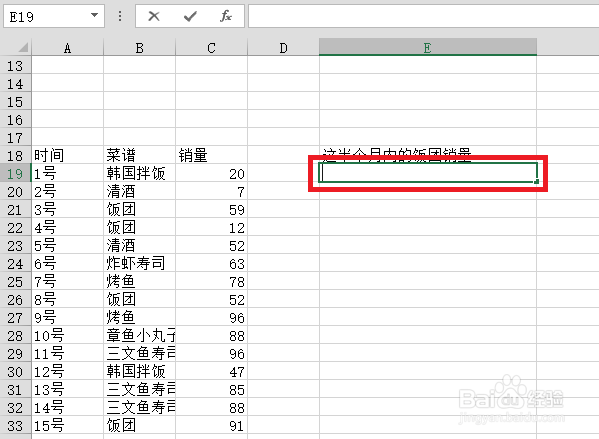Select sales value 78 in row 25

click(211, 282)
